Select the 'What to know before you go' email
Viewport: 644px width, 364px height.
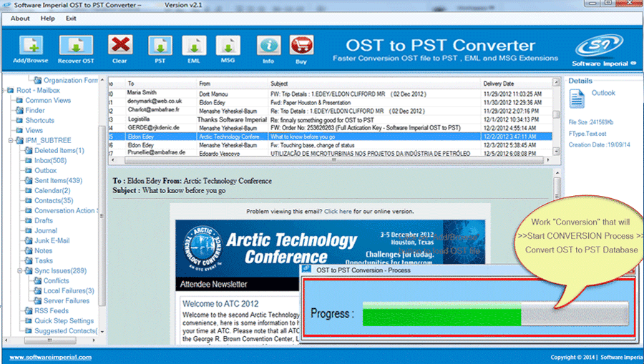pos(330,137)
